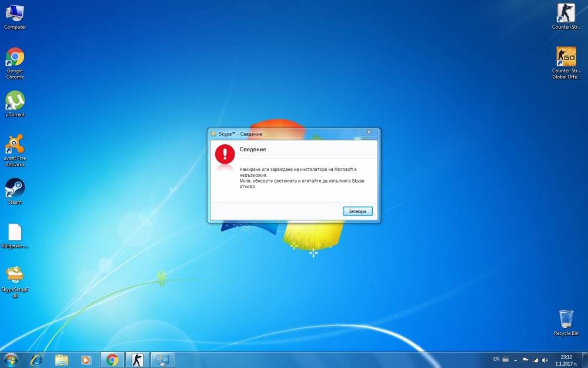Switch to Counter-Strike taskbar button
The height and width of the screenshot is (368, 588).
137,360
